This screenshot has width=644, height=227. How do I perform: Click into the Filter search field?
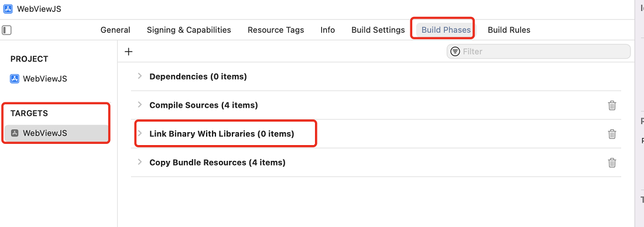539,51
